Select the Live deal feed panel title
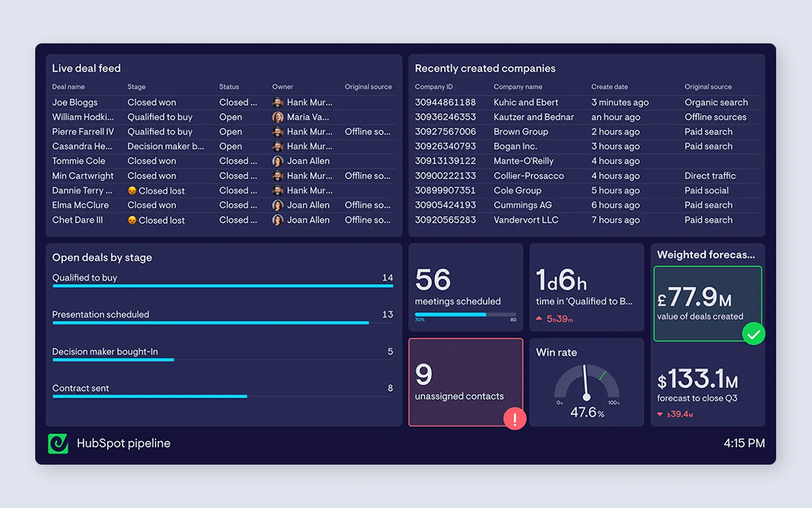The height and width of the screenshot is (508, 812). (87, 68)
